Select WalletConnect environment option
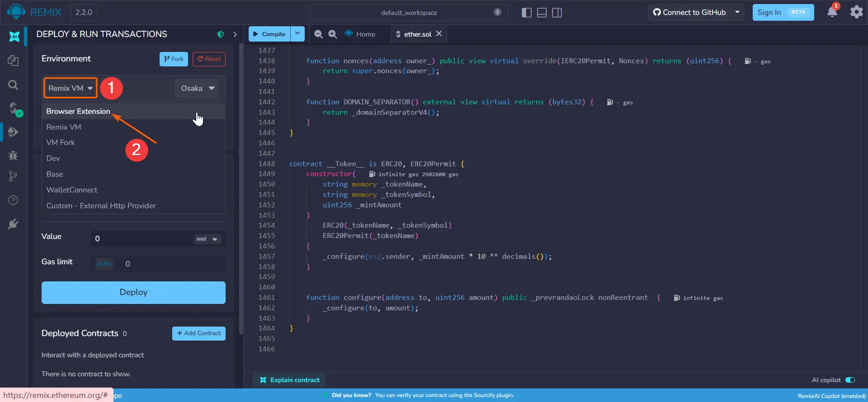 point(133,190)
